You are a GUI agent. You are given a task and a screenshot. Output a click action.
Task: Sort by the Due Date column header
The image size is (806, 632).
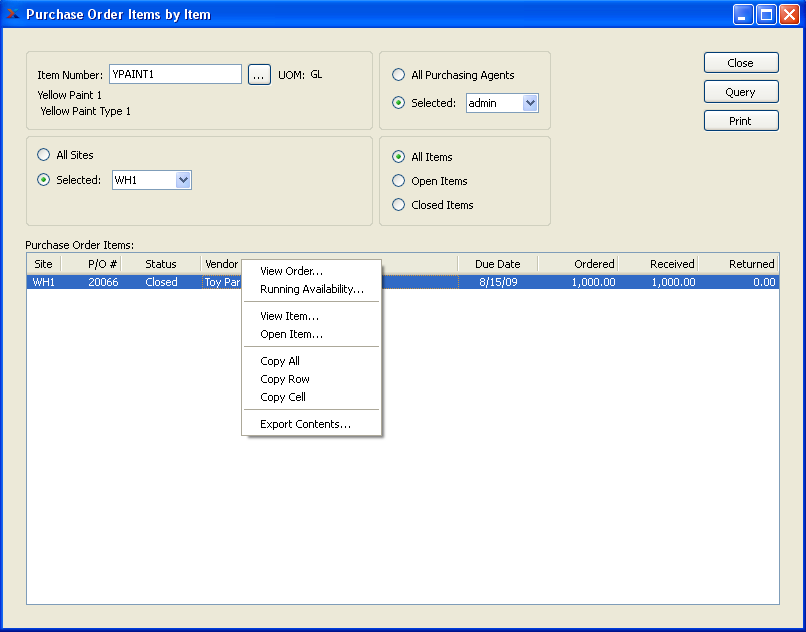tap(497, 264)
